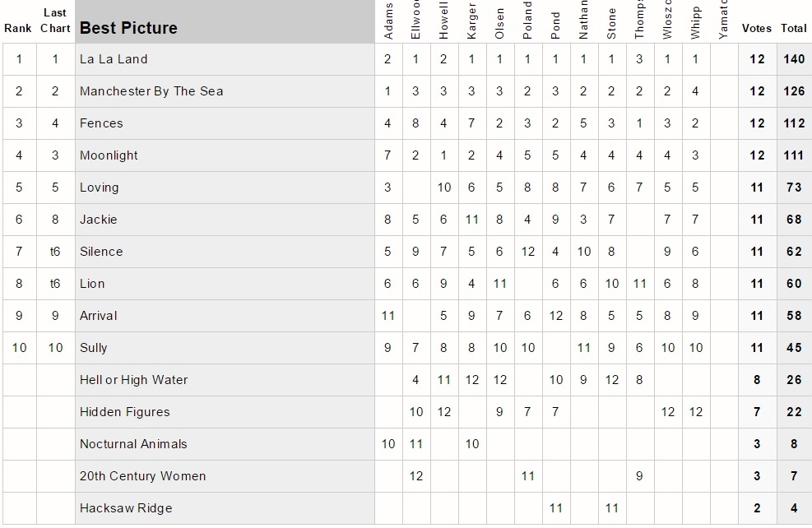The image size is (812, 528).
Task: Click the Votes column header
Action: click(x=757, y=29)
